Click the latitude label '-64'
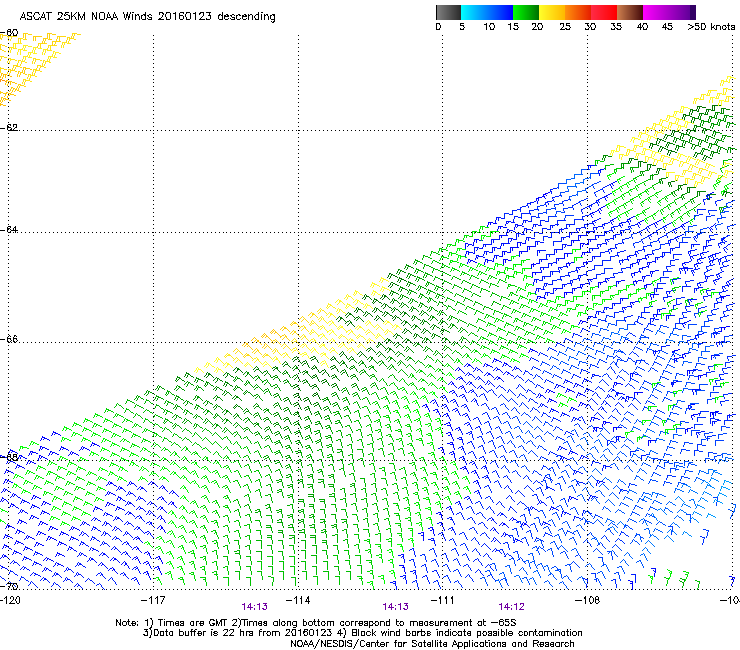Screen dimensions: 740x650 (x=9, y=229)
